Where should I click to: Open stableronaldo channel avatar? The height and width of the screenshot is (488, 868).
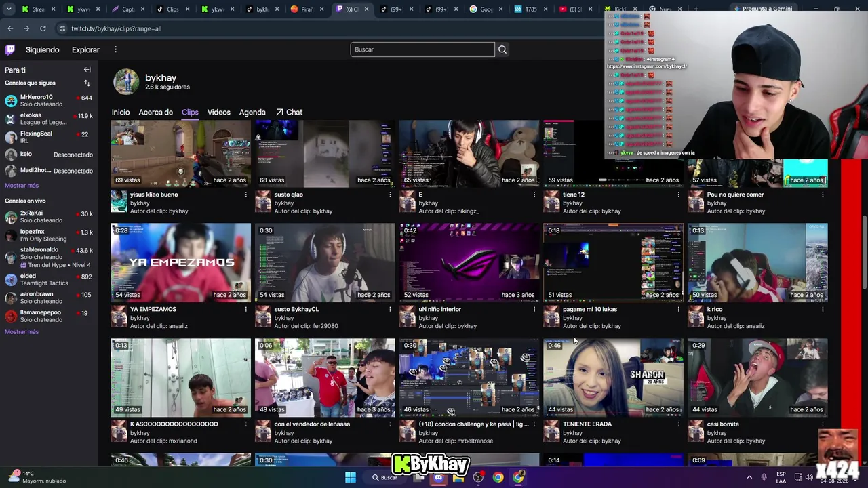pyautogui.click(x=11, y=258)
